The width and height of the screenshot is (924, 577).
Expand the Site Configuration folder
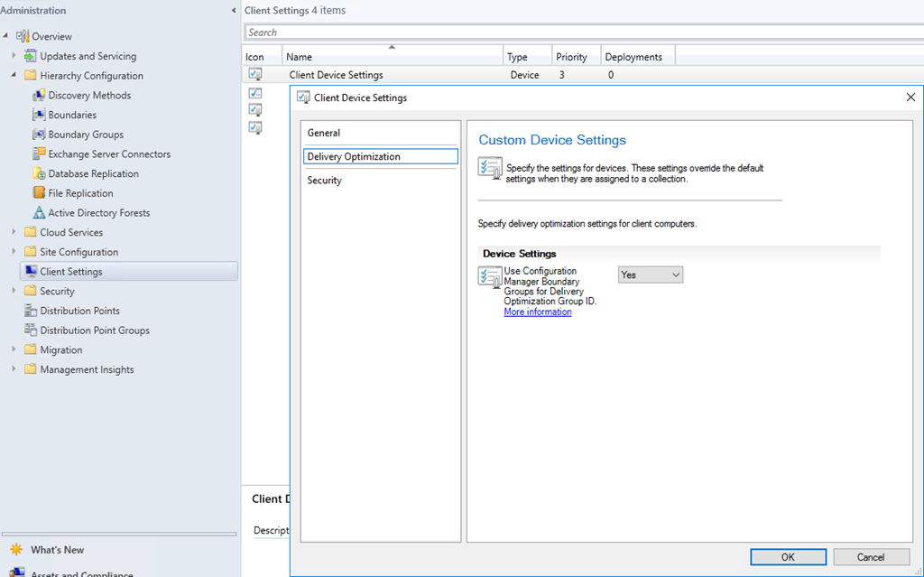(x=14, y=252)
